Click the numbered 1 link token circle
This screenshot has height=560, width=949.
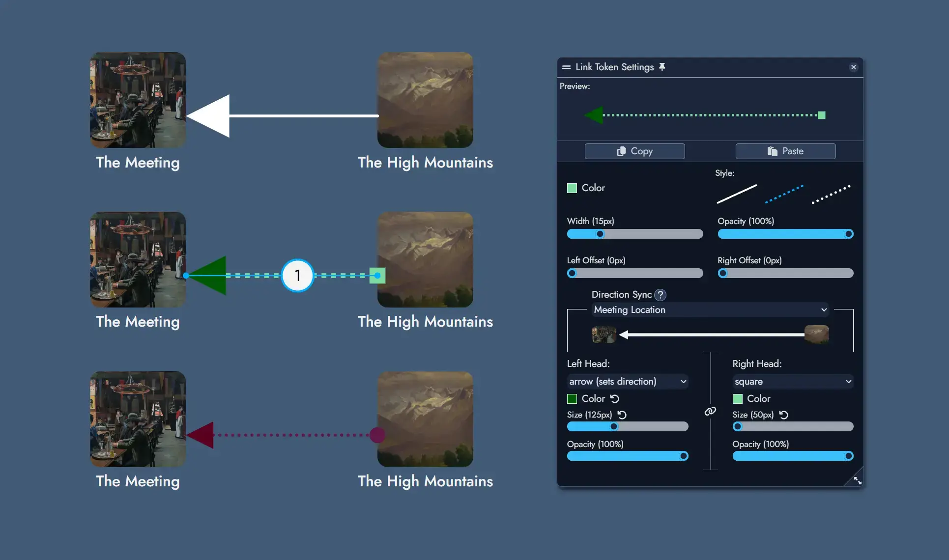click(x=297, y=276)
